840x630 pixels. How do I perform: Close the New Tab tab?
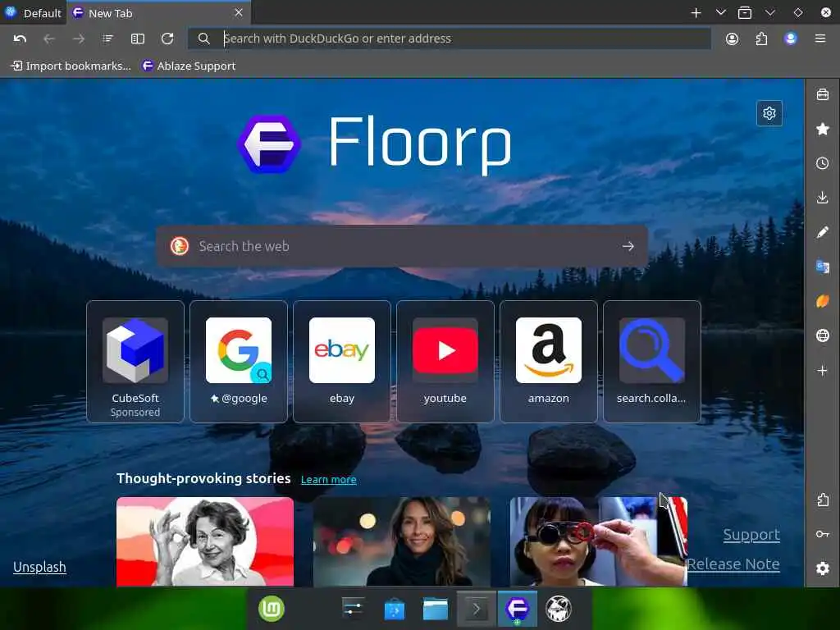tap(239, 12)
